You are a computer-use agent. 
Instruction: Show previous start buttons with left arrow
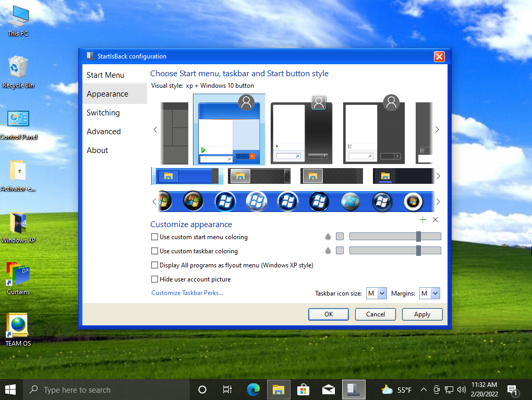(x=154, y=202)
